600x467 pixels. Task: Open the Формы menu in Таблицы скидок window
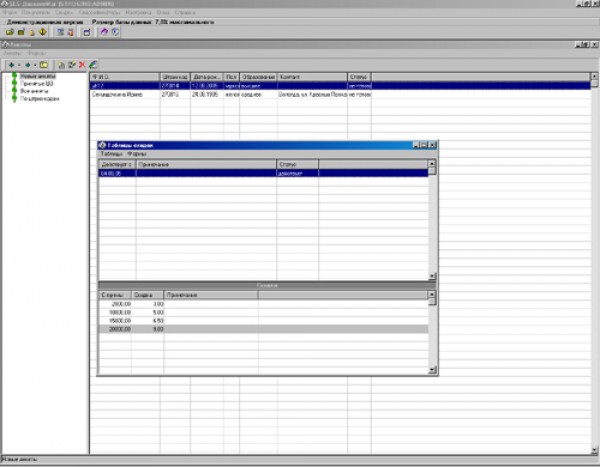[x=137, y=154]
